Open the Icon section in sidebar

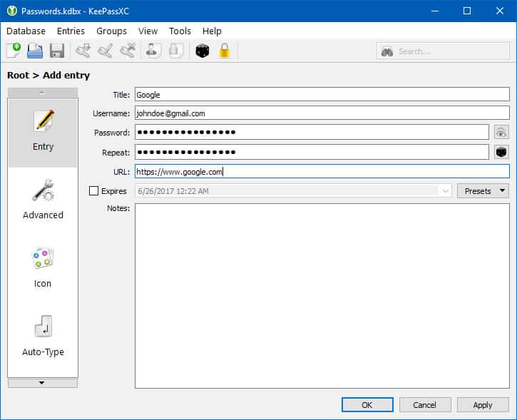click(43, 267)
